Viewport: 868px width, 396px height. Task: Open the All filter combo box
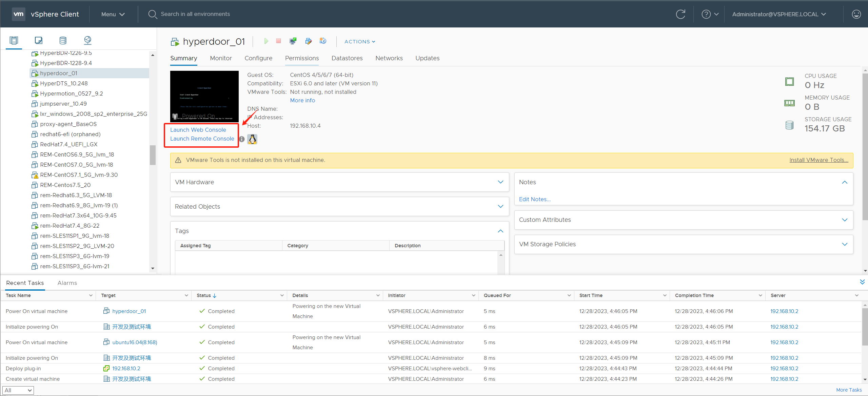coord(18,390)
